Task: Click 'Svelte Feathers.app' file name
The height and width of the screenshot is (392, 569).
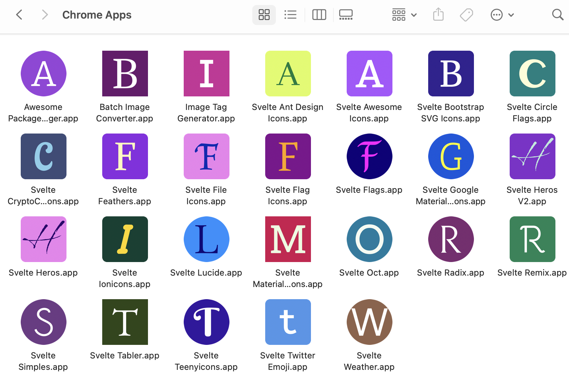Action: pyautogui.click(x=125, y=196)
